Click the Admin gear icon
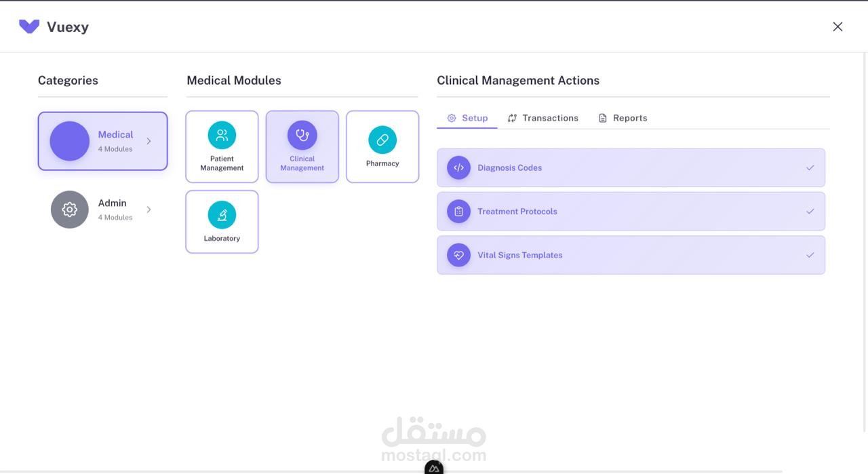 click(70, 210)
